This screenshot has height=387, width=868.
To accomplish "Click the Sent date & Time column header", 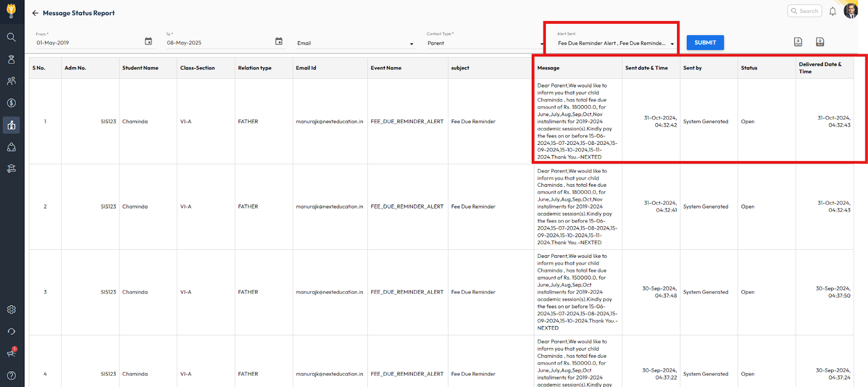I will coord(646,68).
